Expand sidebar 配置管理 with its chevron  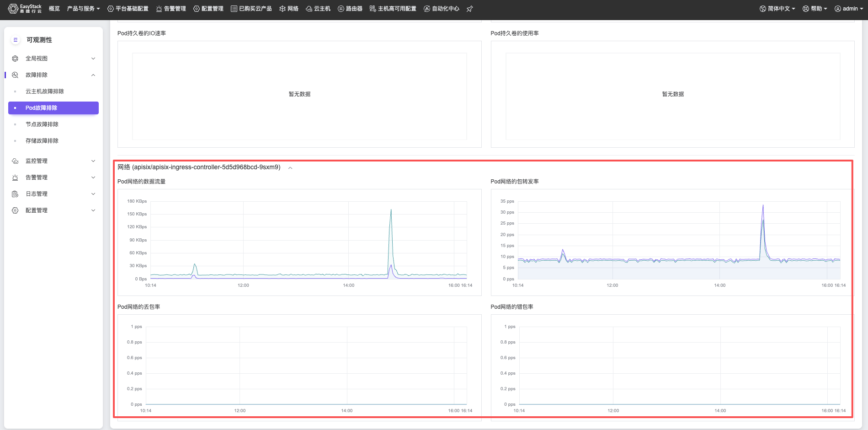tap(93, 210)
